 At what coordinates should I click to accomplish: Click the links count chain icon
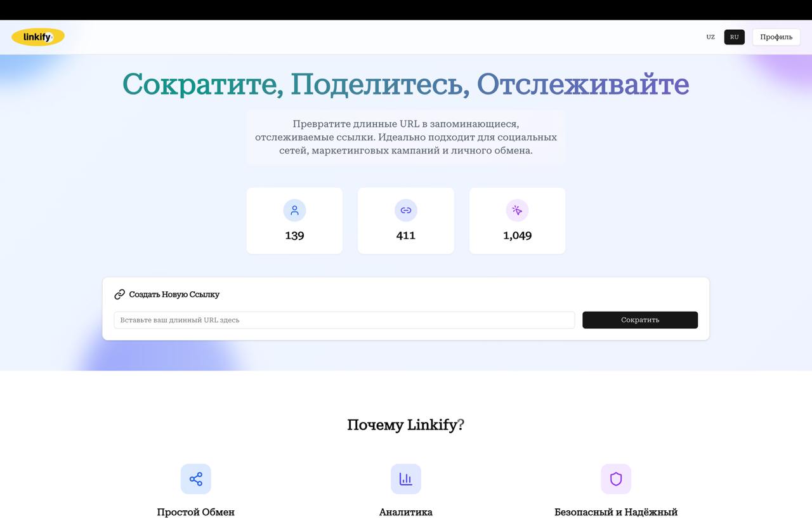(406, 211)
